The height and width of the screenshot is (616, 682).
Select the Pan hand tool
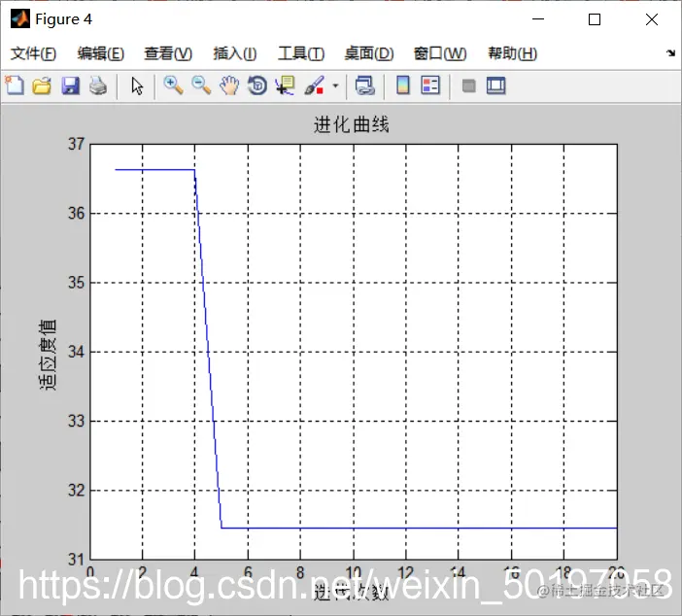229,86
